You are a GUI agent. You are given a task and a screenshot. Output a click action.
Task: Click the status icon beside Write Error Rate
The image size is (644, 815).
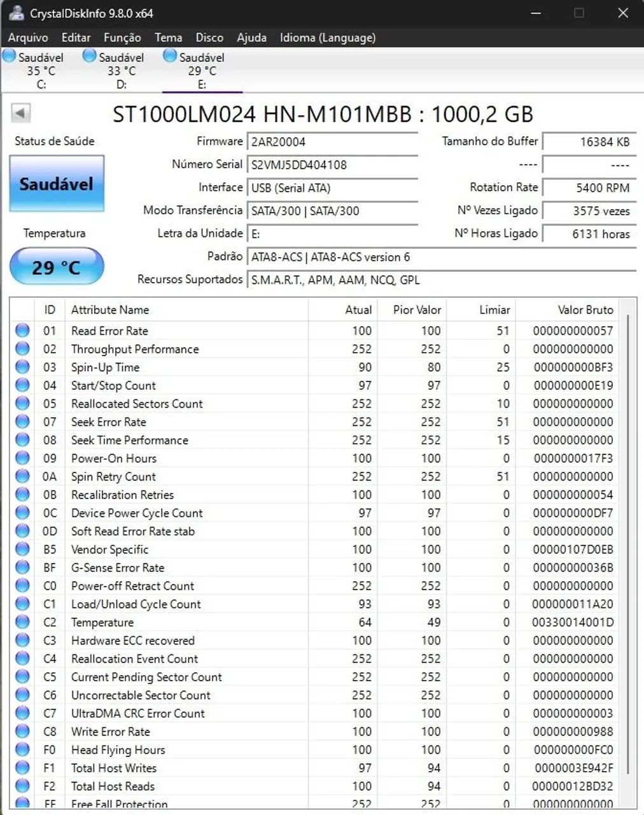tap(22, 732)
